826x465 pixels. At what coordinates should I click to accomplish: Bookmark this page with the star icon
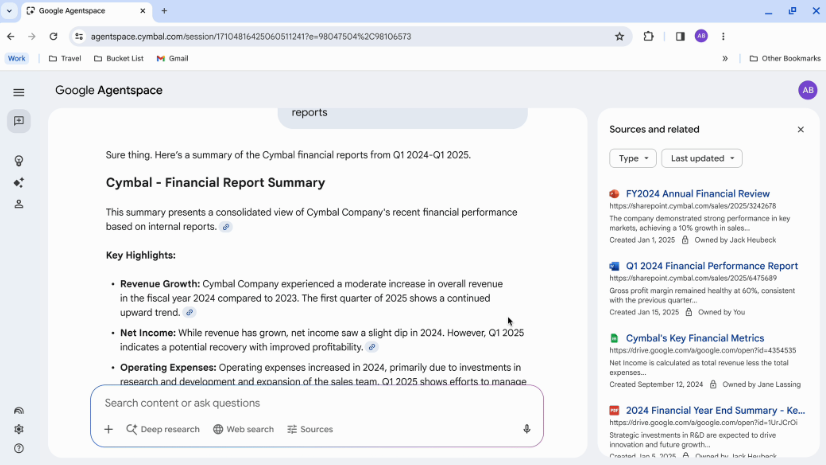tap(620, 36)
